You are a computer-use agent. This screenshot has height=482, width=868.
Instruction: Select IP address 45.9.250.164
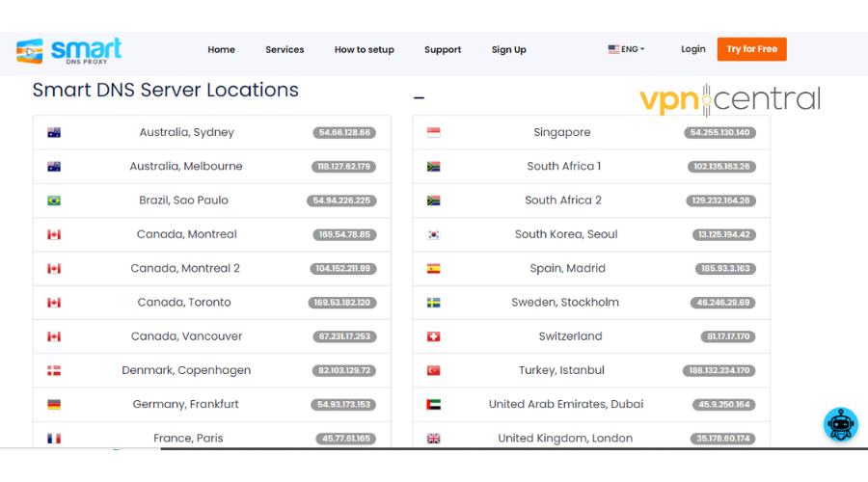(x=723, y=405)
